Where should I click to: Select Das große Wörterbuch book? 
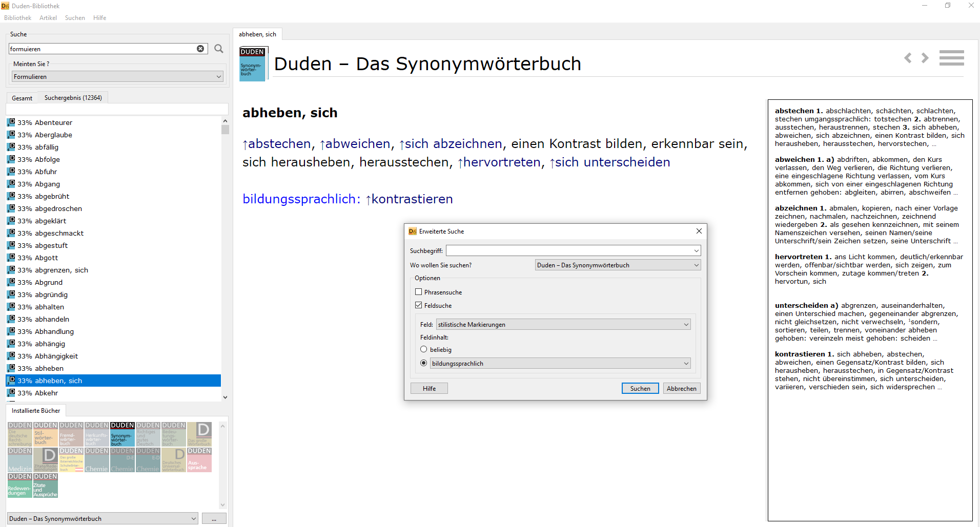(x=199, y=434)
